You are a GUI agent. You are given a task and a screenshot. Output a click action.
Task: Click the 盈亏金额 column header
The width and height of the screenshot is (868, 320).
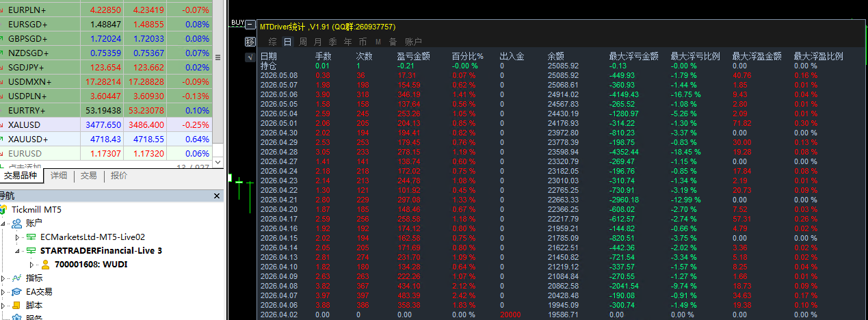click(414, 57)
